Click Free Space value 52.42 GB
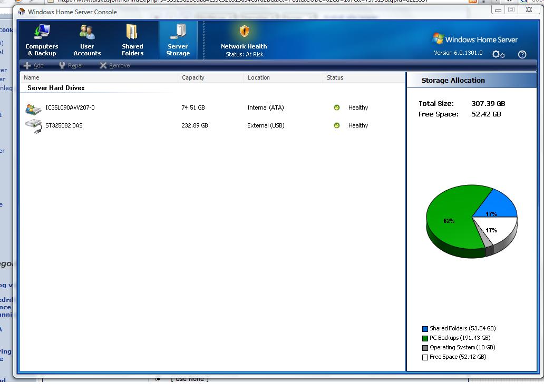This screenshot has height=392, width=544. (x=486, y=114)
